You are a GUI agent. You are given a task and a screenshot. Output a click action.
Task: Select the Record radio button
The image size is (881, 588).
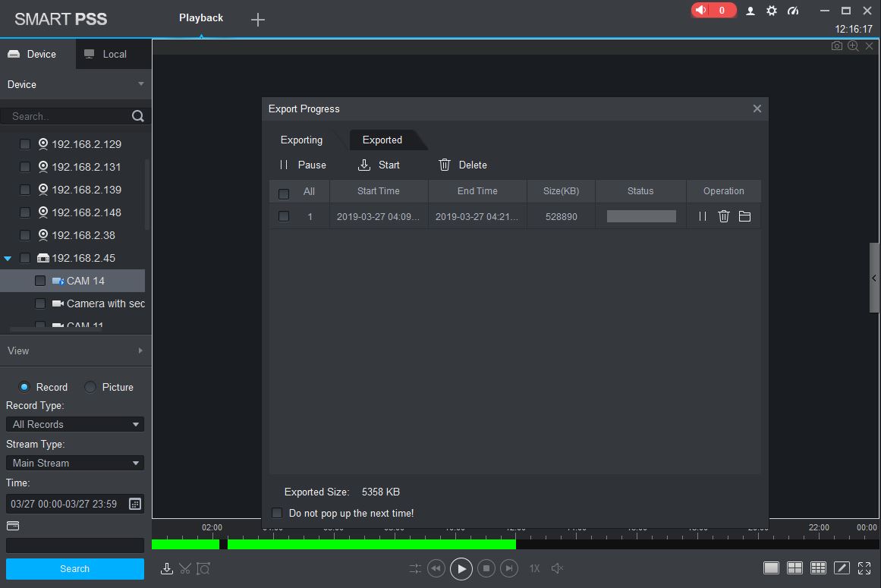24,387
